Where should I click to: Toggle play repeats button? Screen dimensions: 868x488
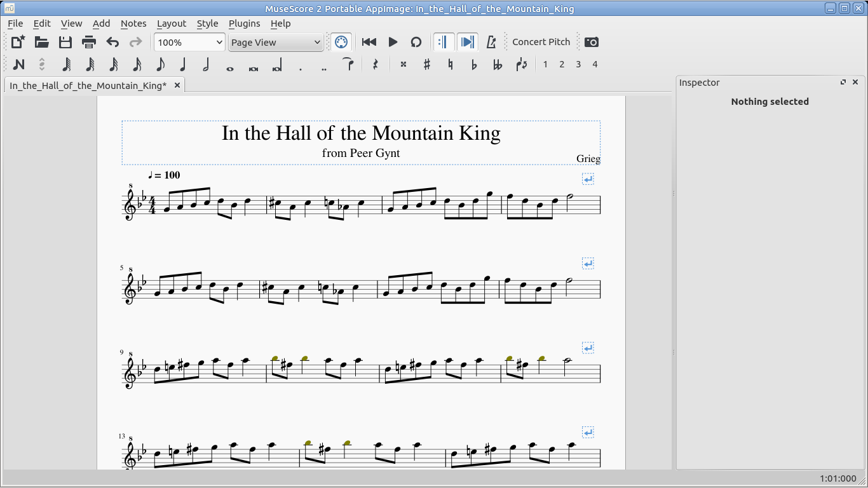(x=444, y=42)
